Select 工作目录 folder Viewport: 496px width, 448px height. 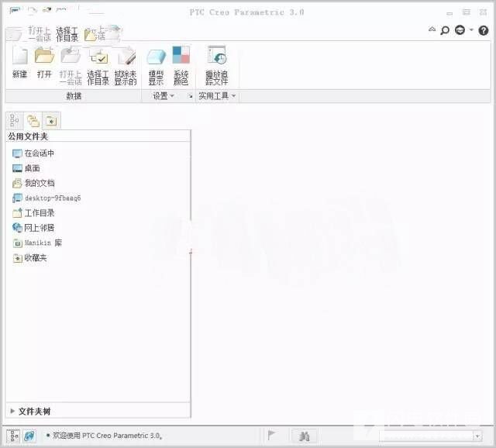33,213
